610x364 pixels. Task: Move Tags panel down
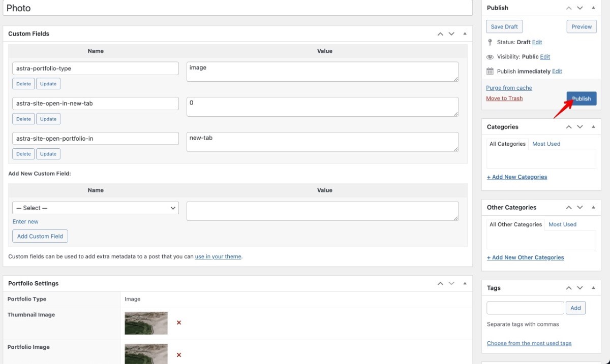tap(580, 288)
